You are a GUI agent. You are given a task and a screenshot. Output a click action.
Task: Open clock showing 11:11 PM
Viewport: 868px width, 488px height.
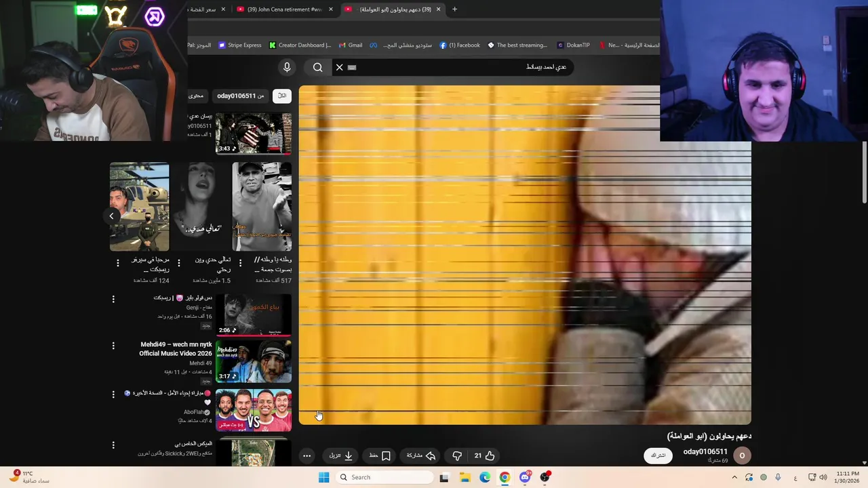point(848,477)
